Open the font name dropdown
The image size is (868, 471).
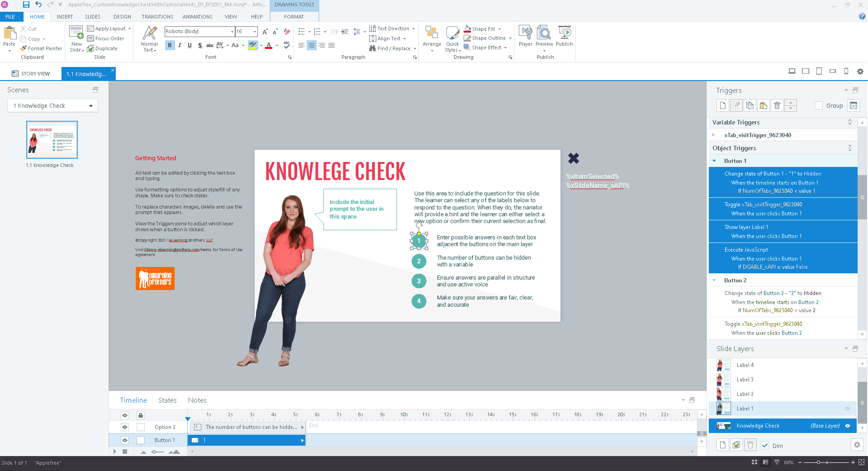tap(232, 32)
